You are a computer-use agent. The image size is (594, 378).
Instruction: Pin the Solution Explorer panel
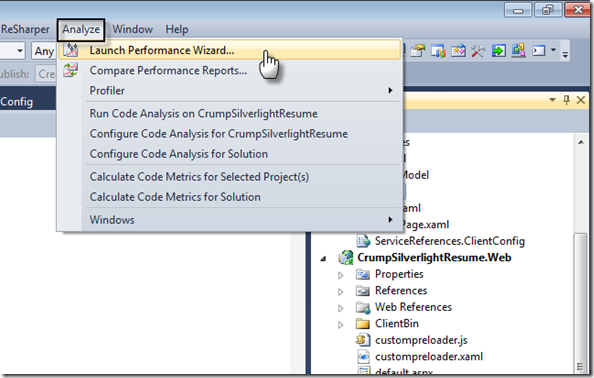coord(566,100)
